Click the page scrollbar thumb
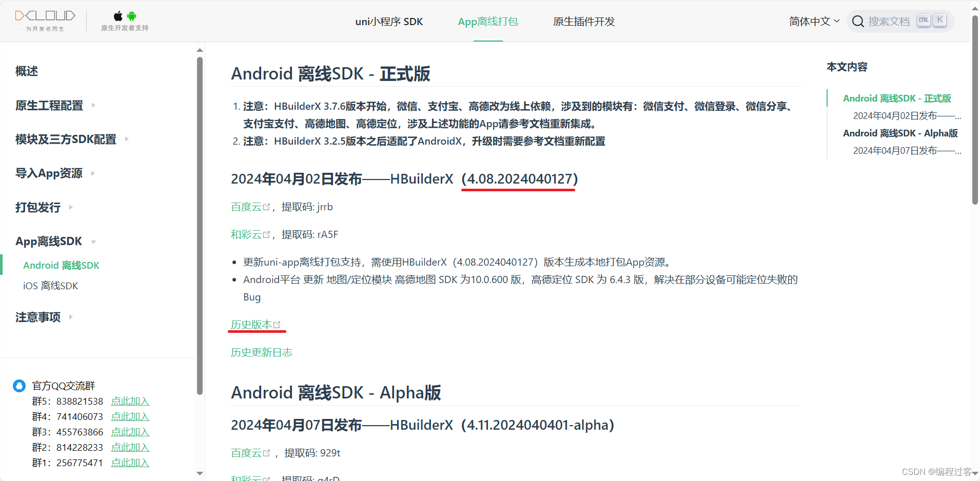 (975, 110)
